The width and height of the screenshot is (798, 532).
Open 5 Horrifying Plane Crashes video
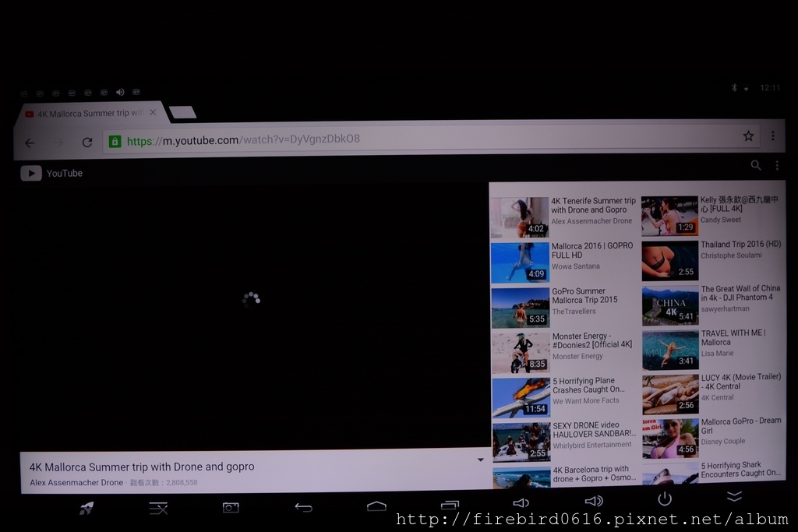coord(588,385)
